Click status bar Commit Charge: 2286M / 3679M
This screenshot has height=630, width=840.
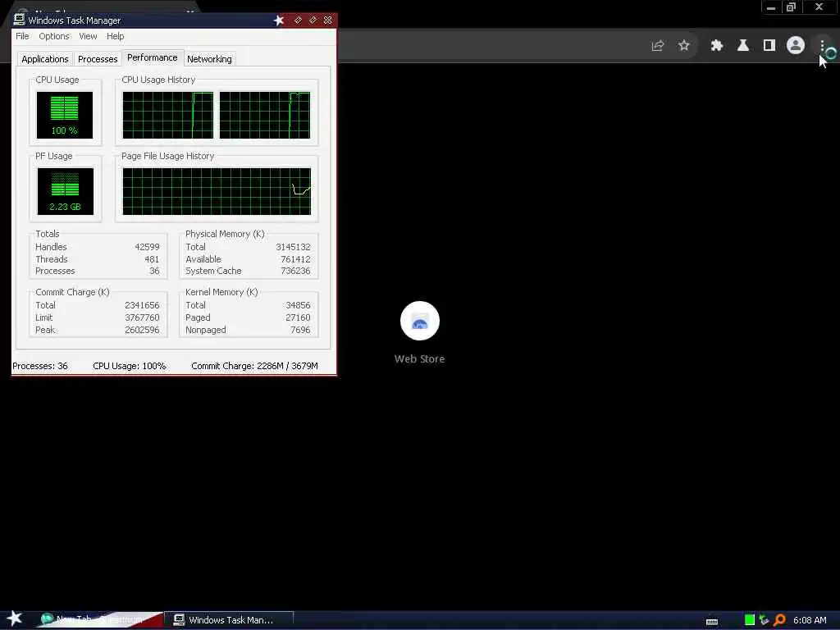click(254, 366)
